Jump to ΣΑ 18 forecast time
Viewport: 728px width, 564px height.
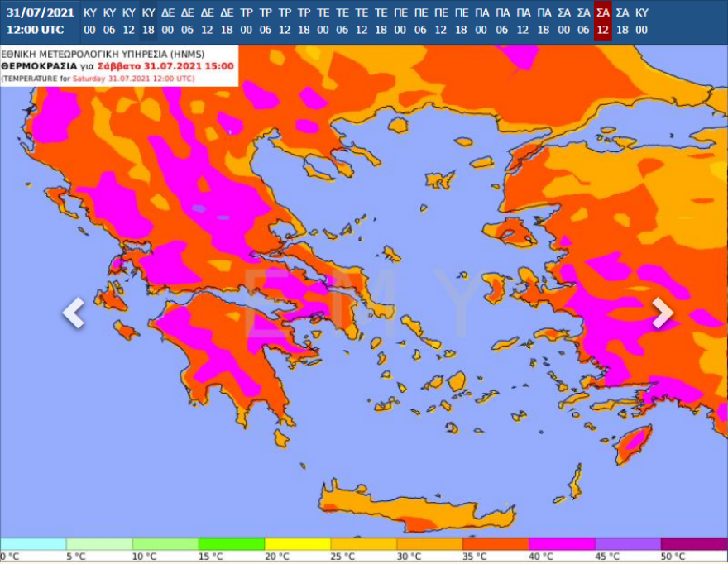click(622, 22)
